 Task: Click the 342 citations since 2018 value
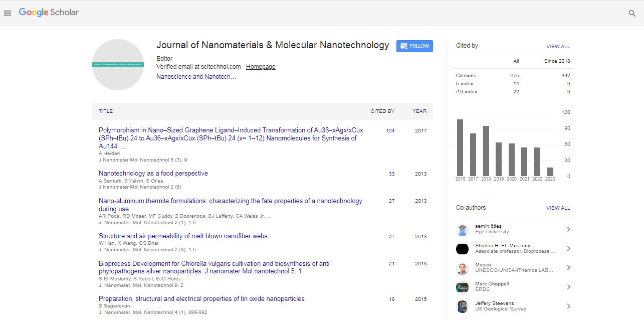(x=566, y=76)
